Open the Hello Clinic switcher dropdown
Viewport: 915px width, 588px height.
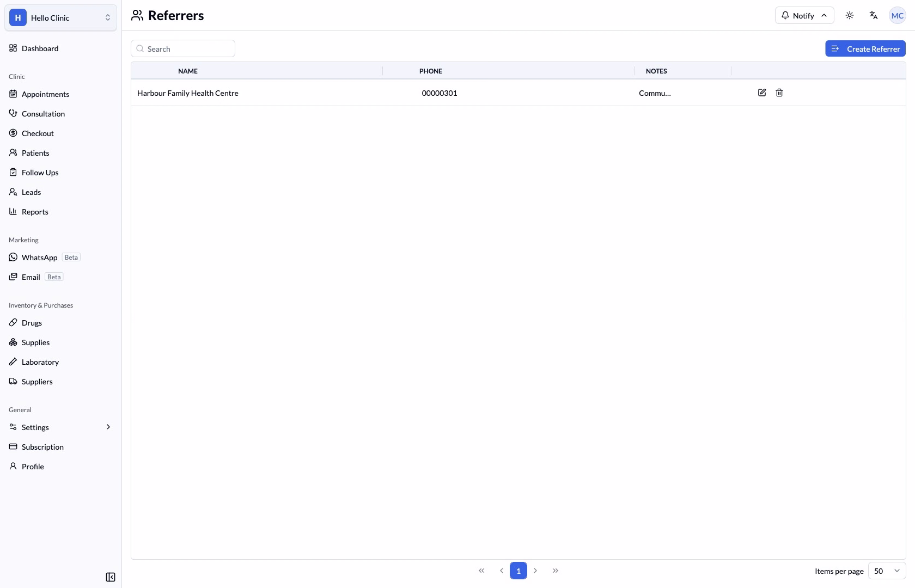(60, 17)
